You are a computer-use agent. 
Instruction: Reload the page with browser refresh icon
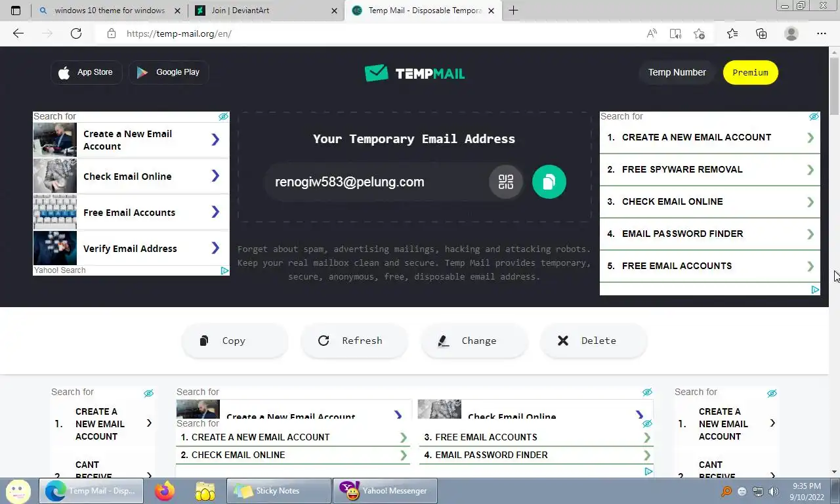click(x=76, y=33)
